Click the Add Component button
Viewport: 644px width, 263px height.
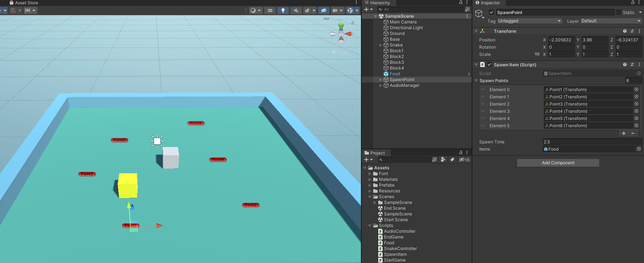pos(558,163)
